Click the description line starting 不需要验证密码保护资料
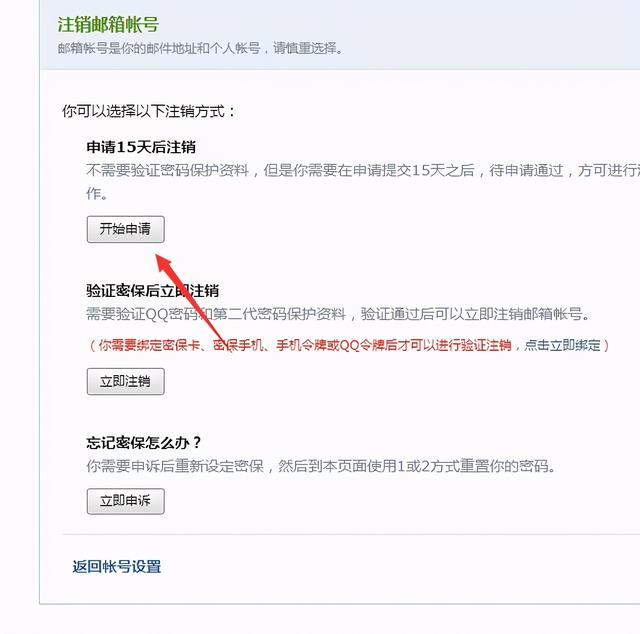The width and height of the screenshot is (640, 634). point(363,170)
